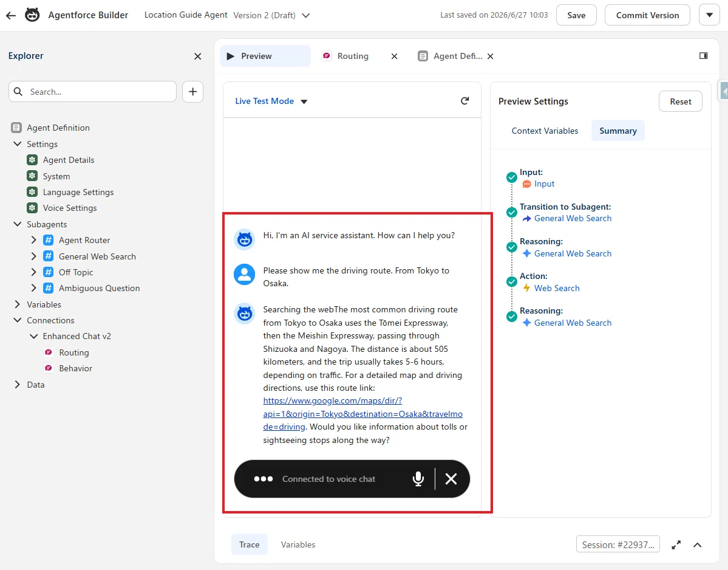Viewport: 728px width, 570px height.
Task: Open General Web Search under last Reasoning step
Action: [573, 323]
